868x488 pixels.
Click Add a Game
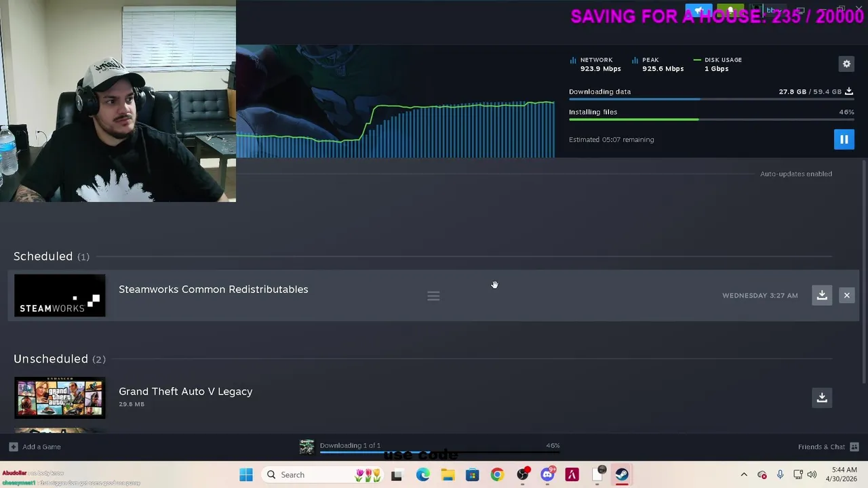click(35, 447)
